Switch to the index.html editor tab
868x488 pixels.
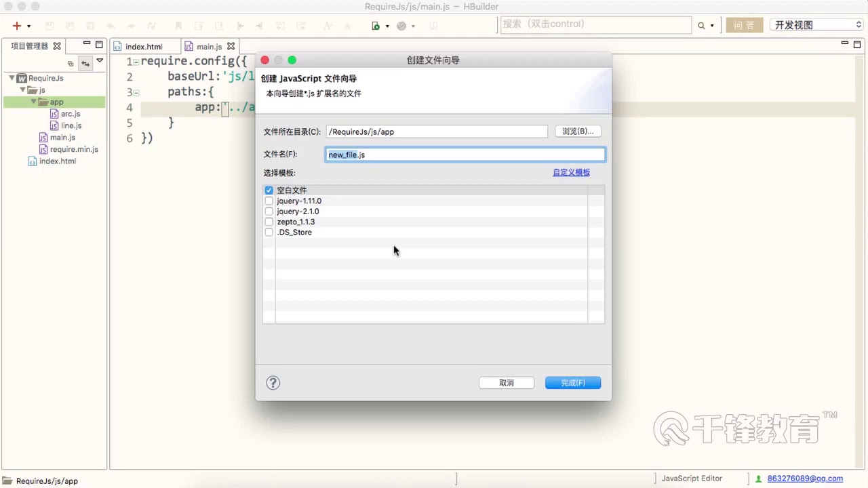click(x=143, y=47)
